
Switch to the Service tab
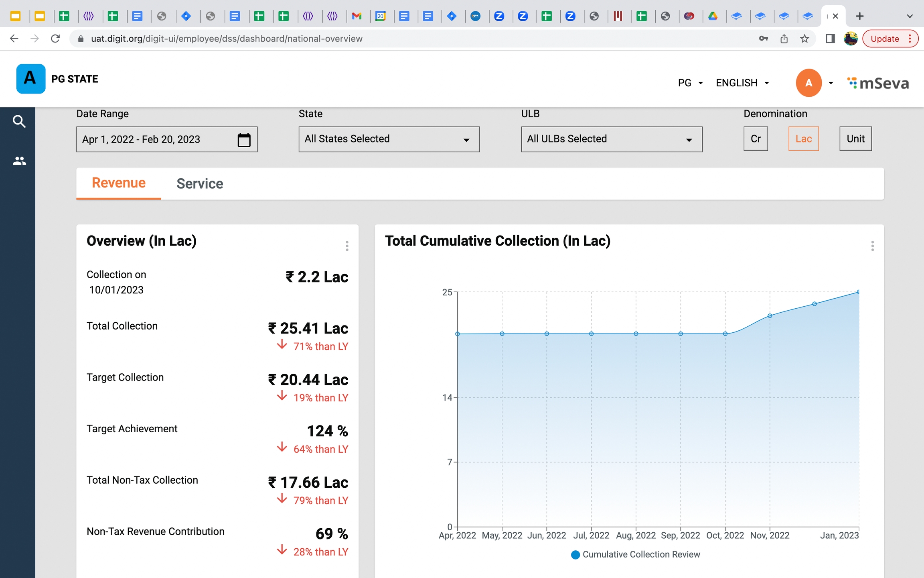pos(200,184)
